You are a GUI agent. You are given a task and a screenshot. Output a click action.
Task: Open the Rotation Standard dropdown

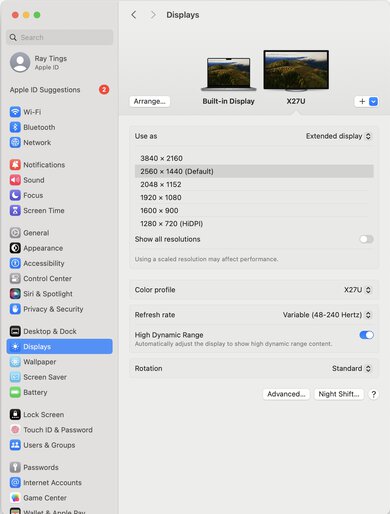[351, 368]
